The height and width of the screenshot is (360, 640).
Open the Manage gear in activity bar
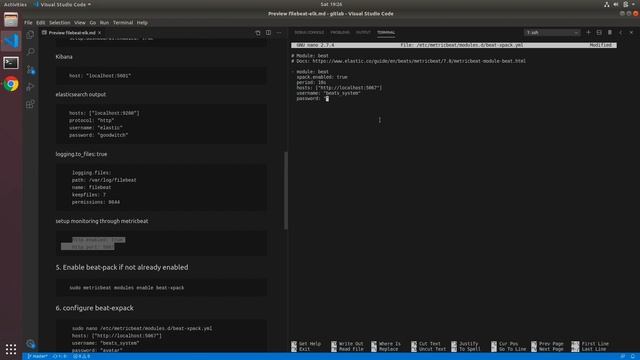coord(30,344)
